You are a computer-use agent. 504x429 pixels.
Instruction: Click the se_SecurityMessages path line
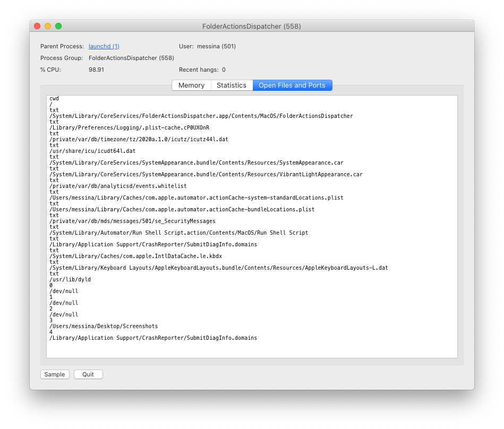coord(132,221)
